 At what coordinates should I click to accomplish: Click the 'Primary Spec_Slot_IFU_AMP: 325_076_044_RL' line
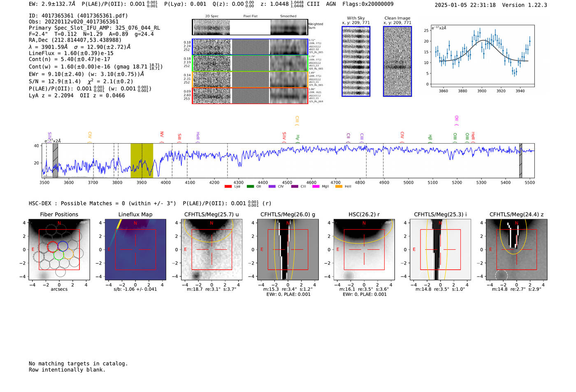(95, 28)
